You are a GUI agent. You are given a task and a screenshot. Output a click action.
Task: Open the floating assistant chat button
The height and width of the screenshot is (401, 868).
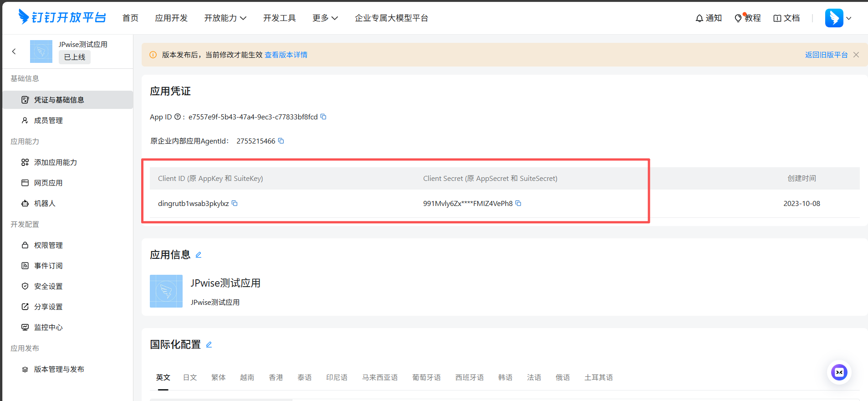pyautogui.click(x=839, y=372)
